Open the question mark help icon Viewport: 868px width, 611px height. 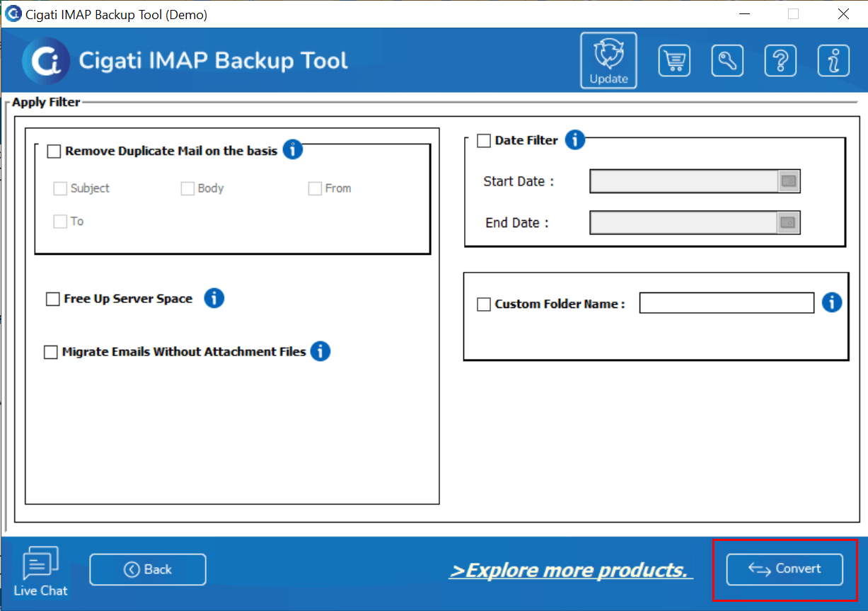[x=780, y=61]
